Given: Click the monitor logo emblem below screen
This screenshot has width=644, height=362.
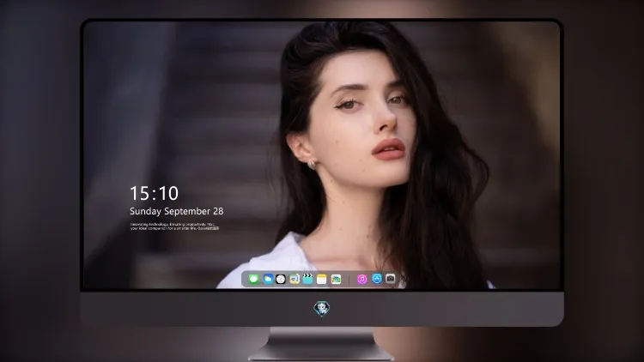Looking at the screenshot, I should (322, 308).
